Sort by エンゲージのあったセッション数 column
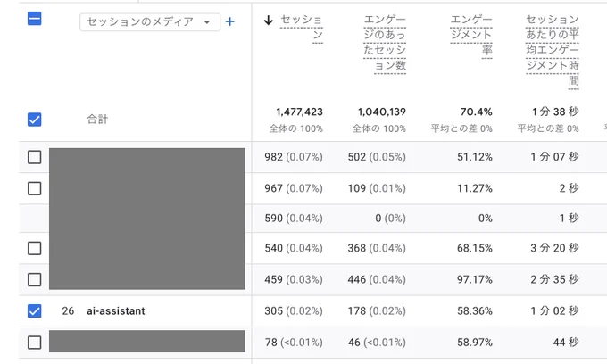607x364 pixels. click(x=385, y=43)
